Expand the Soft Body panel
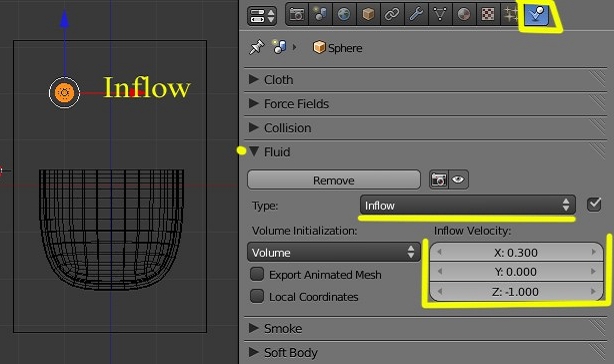Image resolution: width=614 pixels, height=364 pixels. coord(254,352)
